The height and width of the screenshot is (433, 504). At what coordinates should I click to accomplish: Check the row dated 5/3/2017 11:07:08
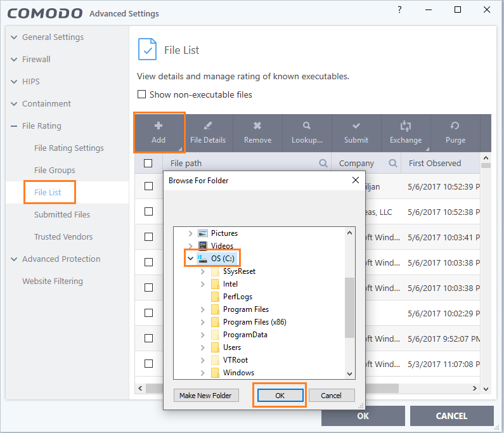148,363
